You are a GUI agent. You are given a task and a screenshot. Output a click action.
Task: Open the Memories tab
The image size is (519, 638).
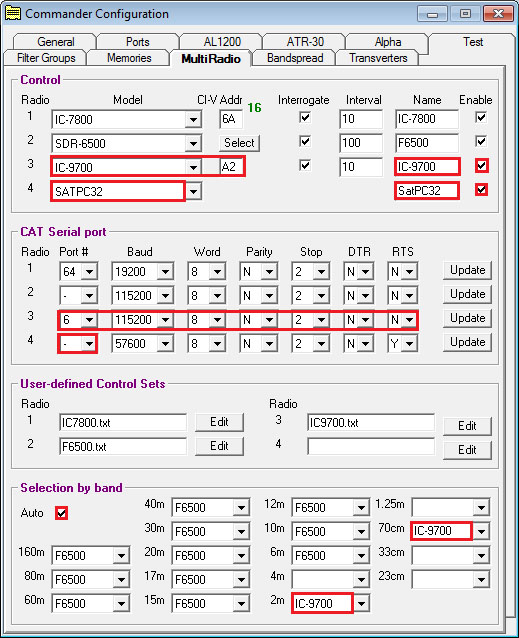[x=129, y=58]
